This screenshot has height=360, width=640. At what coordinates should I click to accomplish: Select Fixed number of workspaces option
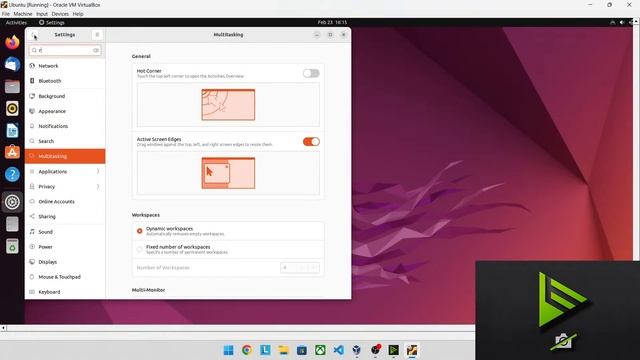(140, 249)
